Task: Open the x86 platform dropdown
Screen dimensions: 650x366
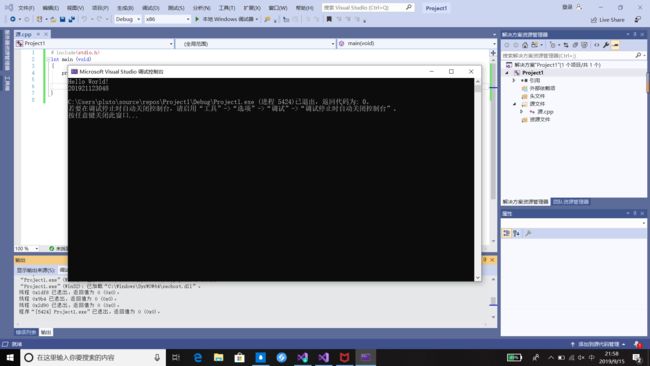Action: tap(167, 19)
